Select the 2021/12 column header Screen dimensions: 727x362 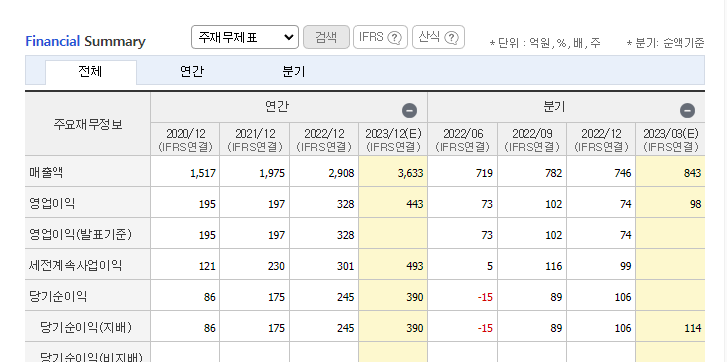pyautogui.click(x=255, y=140)
